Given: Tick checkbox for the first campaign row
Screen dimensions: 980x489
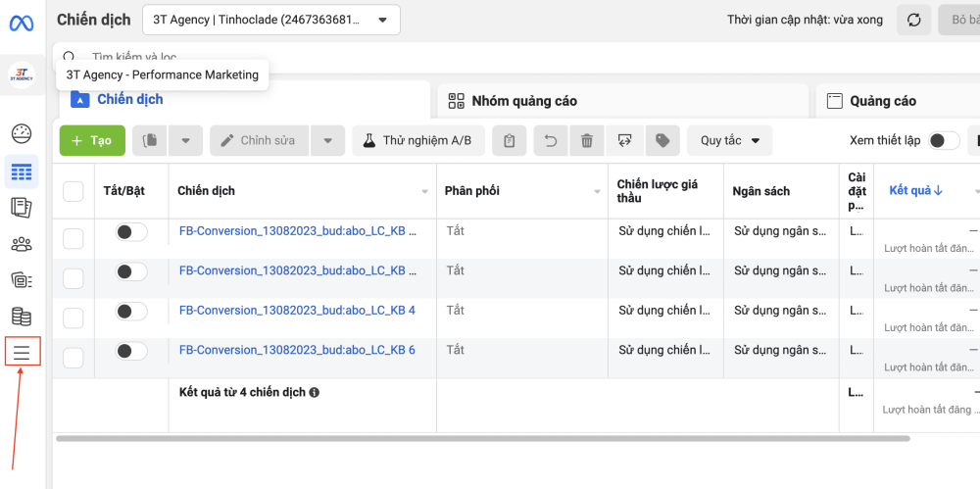Looking at the screenshot, I should tap(73, 239).
